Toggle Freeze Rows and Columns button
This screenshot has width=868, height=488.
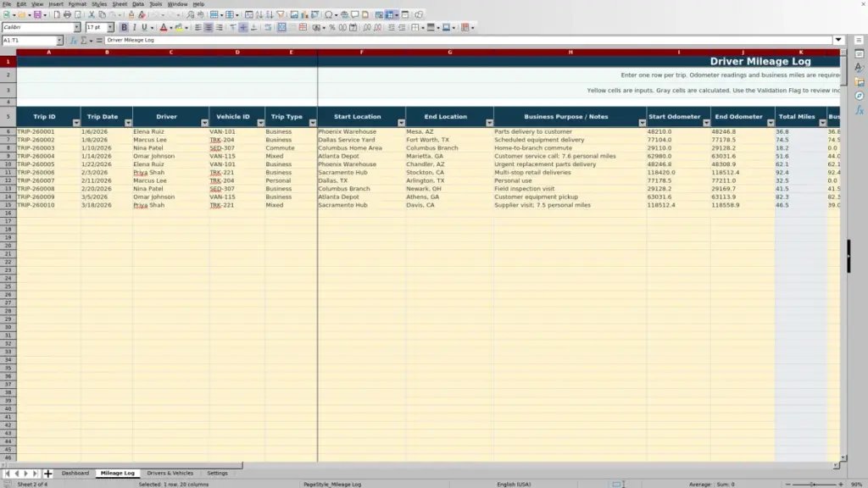pos(390,15)
